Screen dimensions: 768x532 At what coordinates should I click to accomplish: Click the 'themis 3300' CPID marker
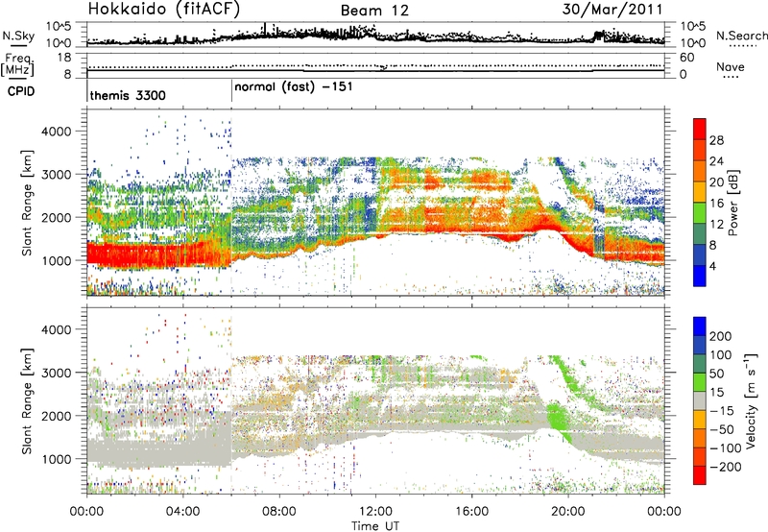(128, 95)
